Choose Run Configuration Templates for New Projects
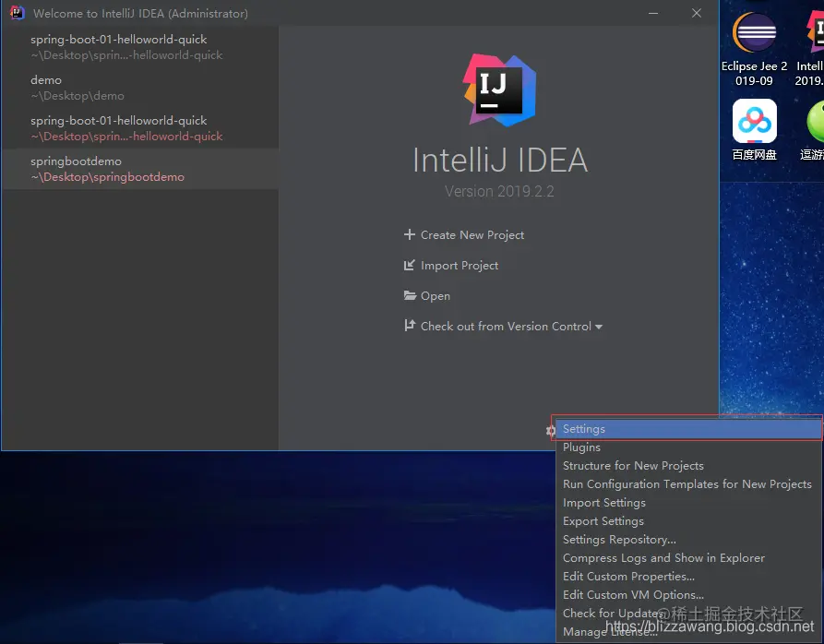 point(688,483)
